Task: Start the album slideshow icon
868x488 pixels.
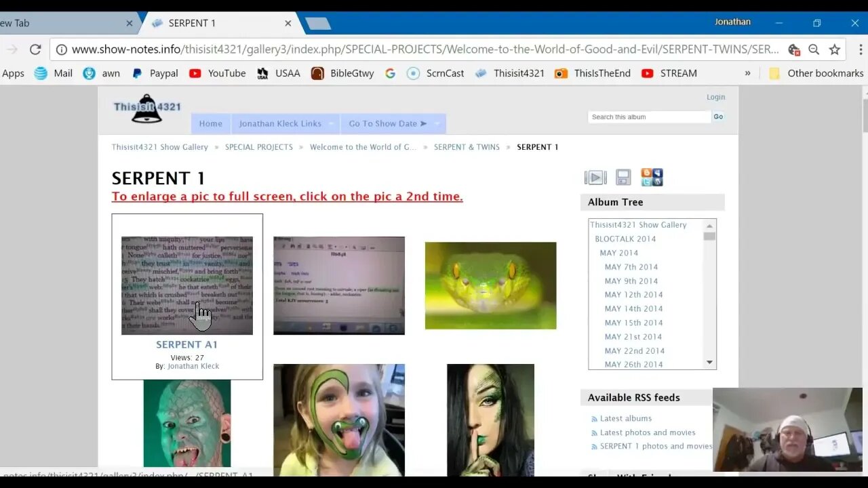Action: pos(595,178)
